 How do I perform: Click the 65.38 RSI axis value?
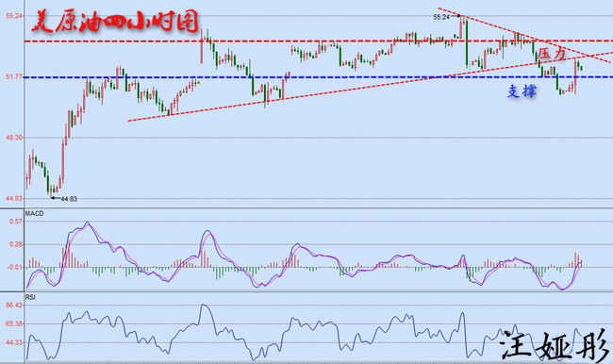(x=14, y=323)
